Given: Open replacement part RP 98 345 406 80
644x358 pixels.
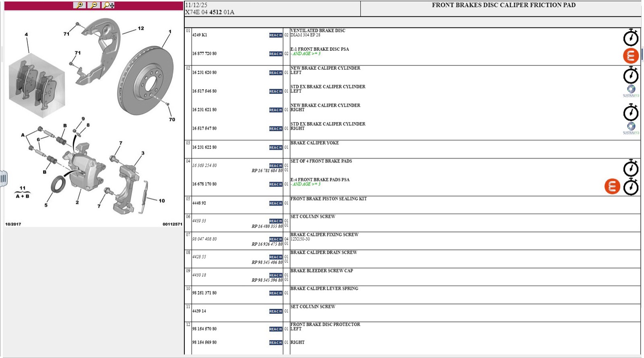Looking at the screenshot, I should tap(267, 262).
